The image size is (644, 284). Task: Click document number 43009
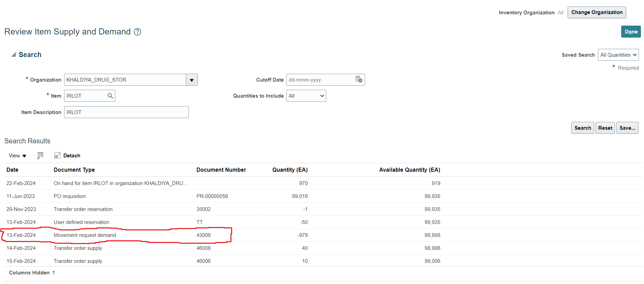click(204, 235)
